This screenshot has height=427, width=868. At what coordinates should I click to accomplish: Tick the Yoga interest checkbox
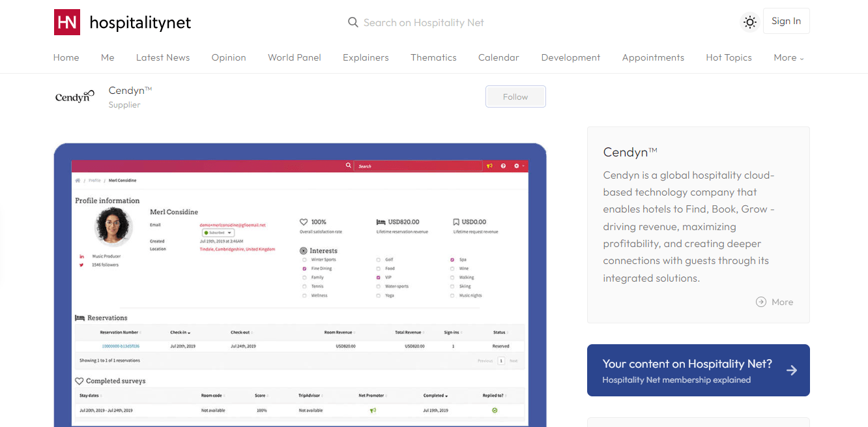tap(379, 295)
